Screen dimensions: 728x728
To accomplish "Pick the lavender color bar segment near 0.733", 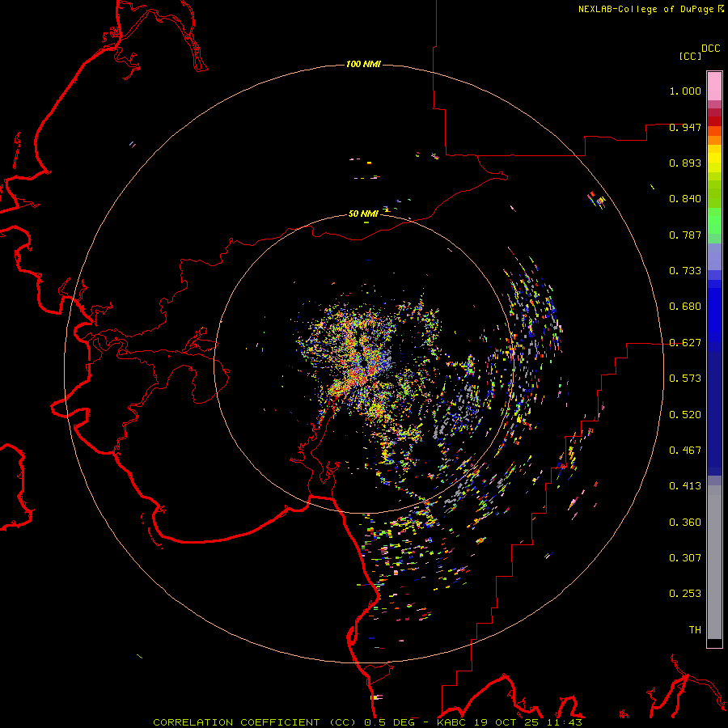I will pyautogui.click(x=714, y=256).
